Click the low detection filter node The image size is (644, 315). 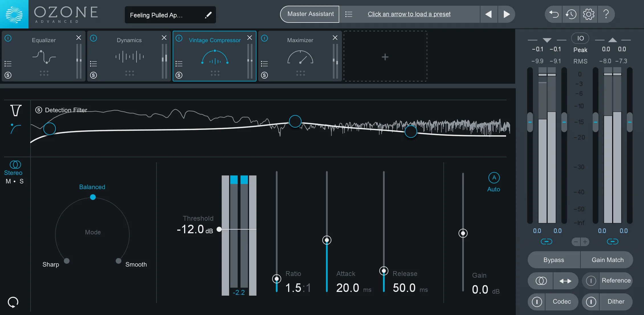50,129
